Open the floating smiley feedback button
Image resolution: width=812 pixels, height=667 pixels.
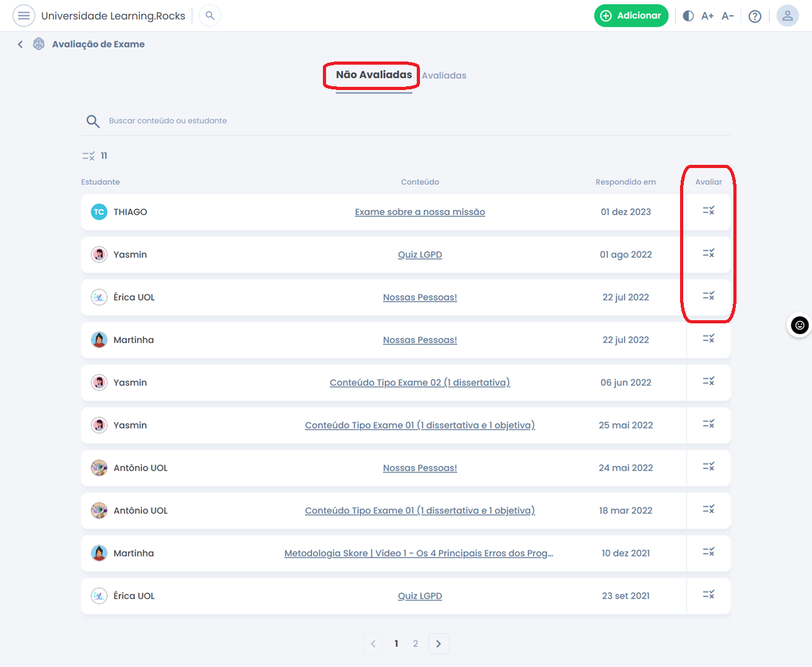click(x=800, y=325)
